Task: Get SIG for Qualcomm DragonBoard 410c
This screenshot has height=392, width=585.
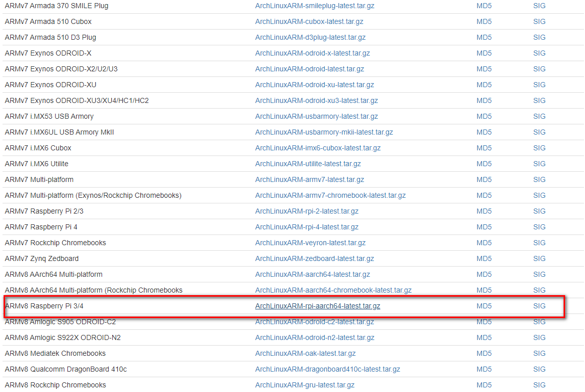Action: coord(539,369)
